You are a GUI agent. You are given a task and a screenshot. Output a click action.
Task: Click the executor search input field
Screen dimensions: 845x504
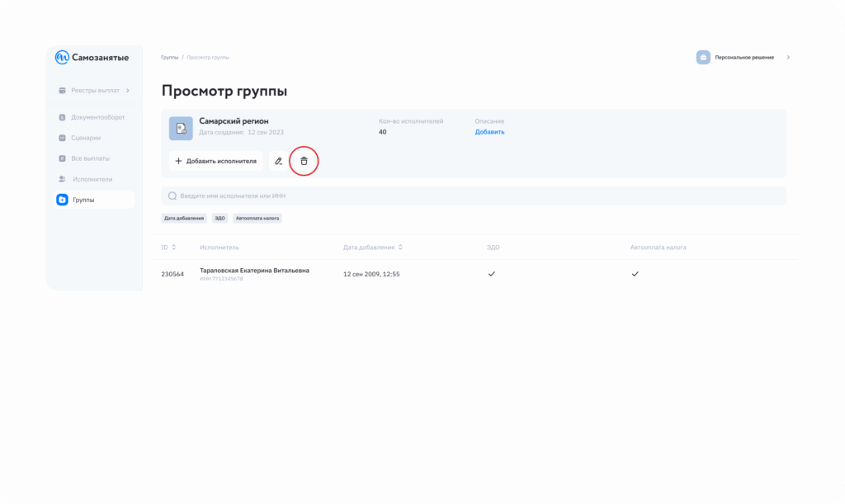(x=473, y=196)
